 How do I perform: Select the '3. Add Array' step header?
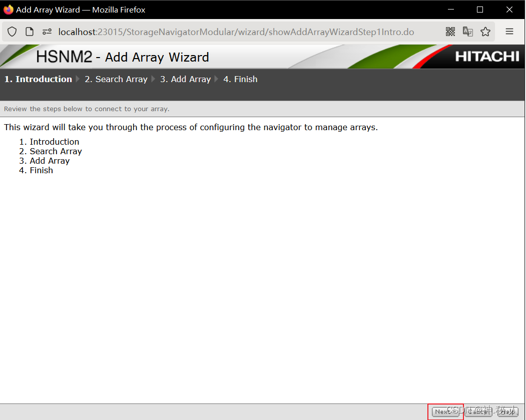click(186, 79)
